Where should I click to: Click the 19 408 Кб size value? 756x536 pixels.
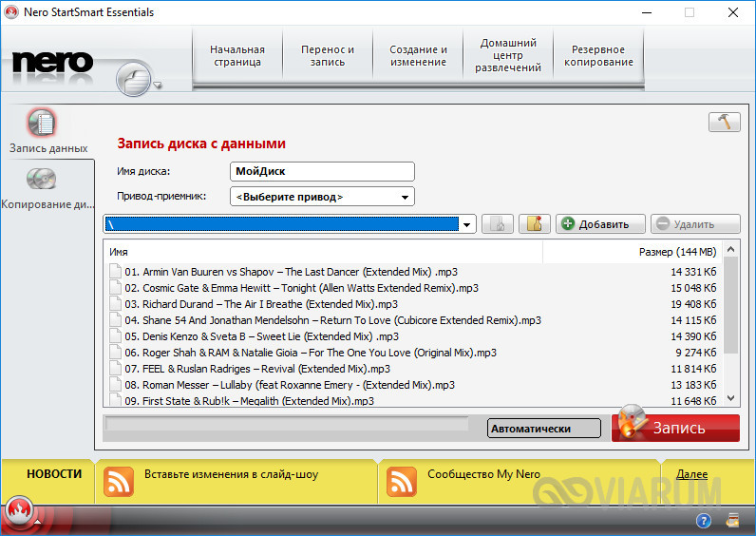tap(693, 304)
